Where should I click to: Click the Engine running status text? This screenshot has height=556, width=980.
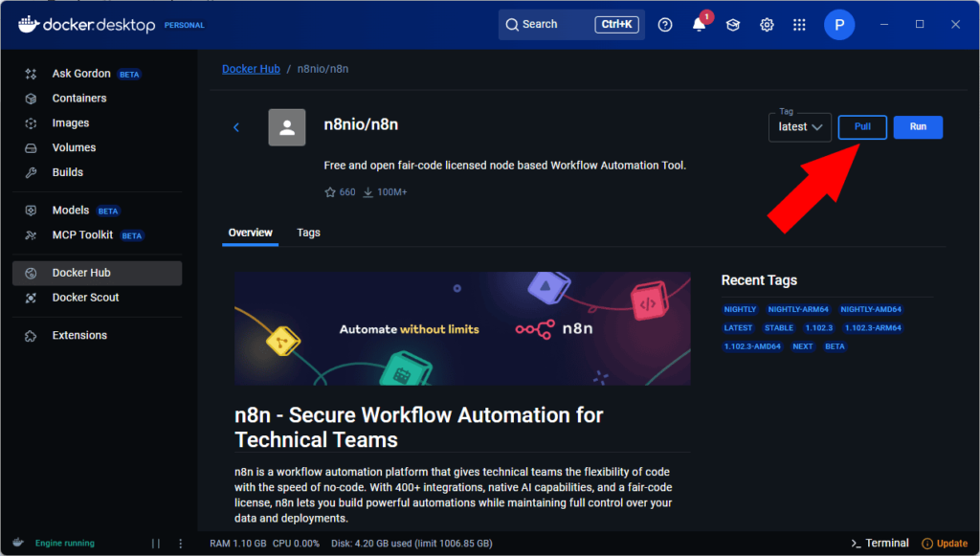[x=65, y=544]
